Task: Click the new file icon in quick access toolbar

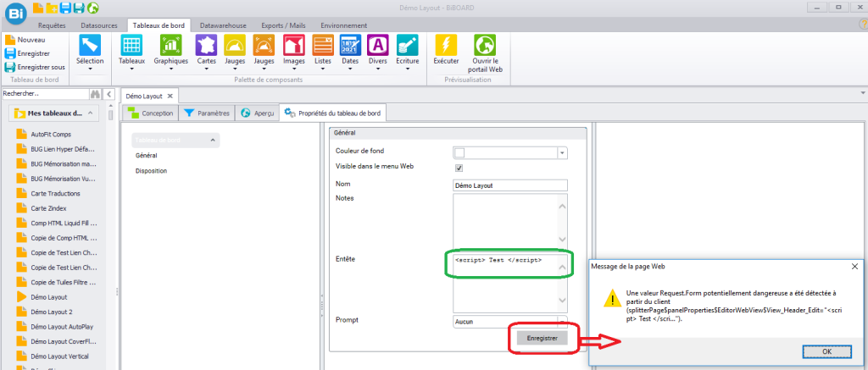Action: pos(37,8)
